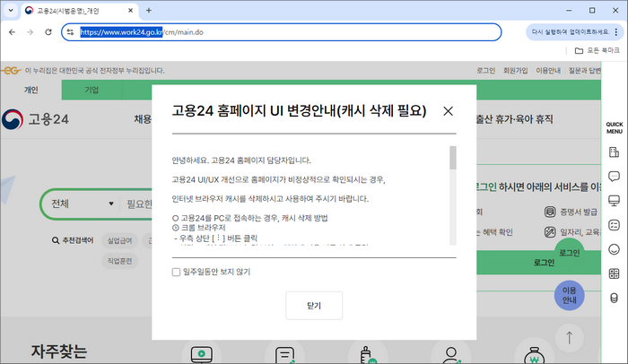
Task: Switch to the 기업 tab
Action: pos(92,90)
